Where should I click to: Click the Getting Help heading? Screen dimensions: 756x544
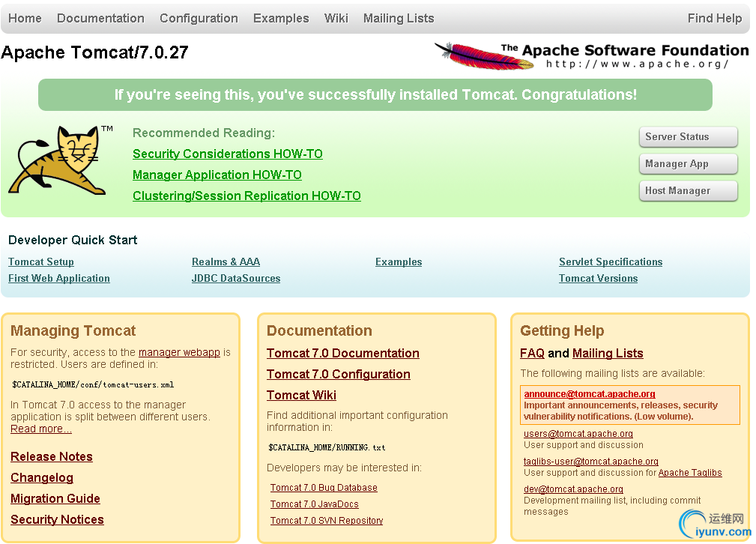[562, 331]
